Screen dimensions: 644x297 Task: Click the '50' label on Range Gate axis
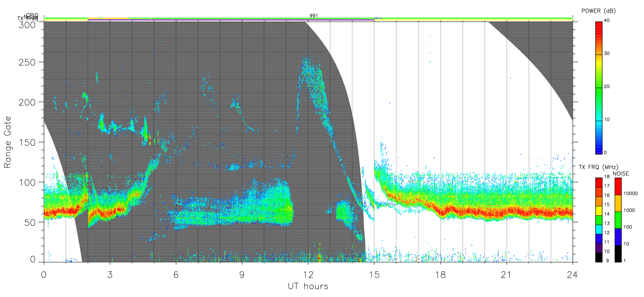[x=30, y=222]
